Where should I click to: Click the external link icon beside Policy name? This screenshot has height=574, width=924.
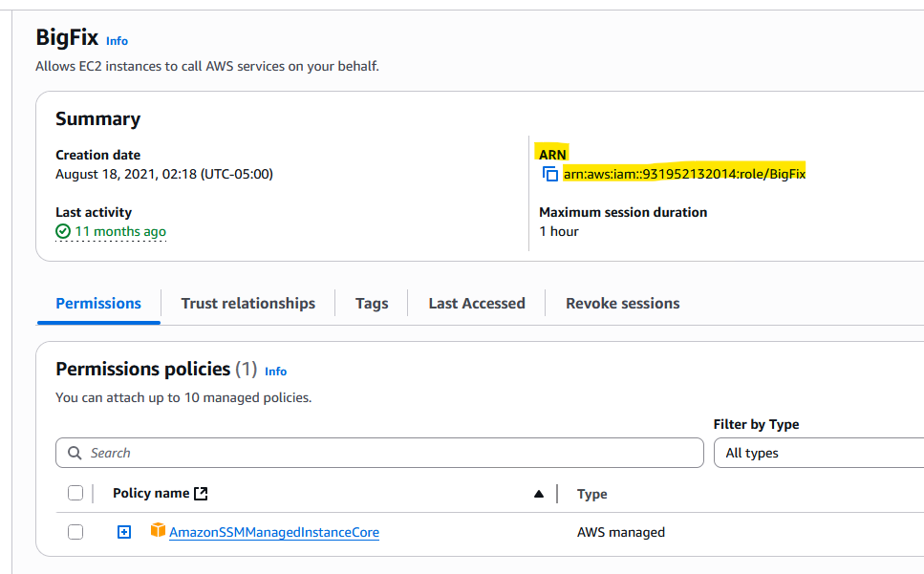point(201,494)
